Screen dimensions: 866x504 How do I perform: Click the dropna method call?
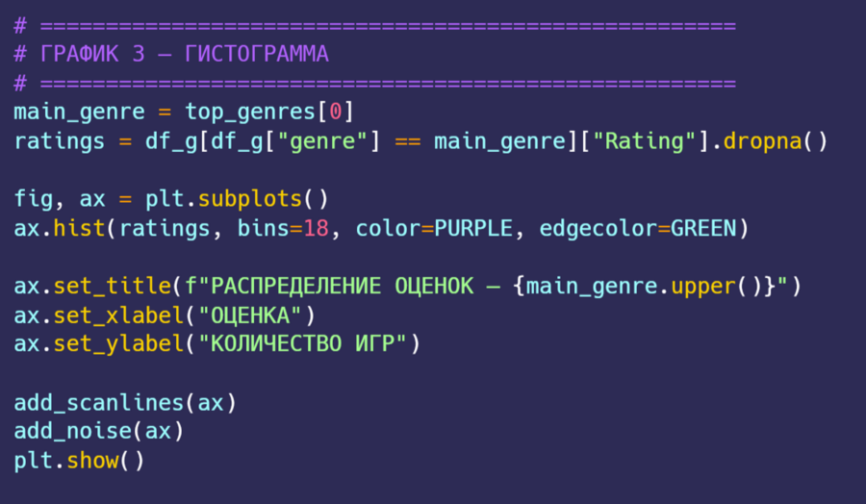click(763, 141)
